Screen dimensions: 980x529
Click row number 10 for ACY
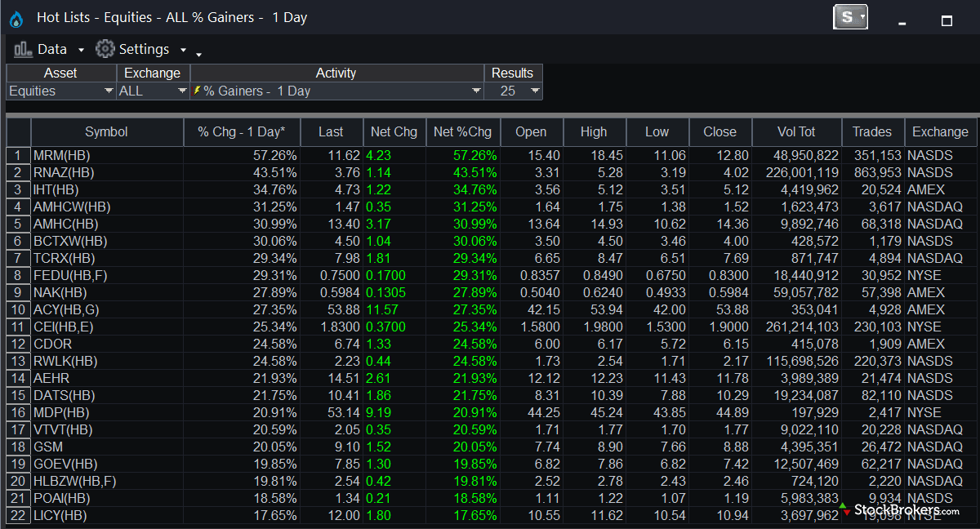18,309
